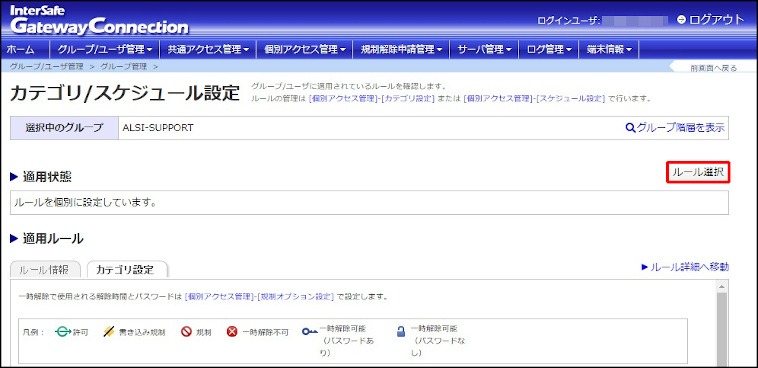Screen dimensions: 758x368
Task: Click the 一時解除不可 red X icon
Action: pyautogui.click(x=233, y=332)
